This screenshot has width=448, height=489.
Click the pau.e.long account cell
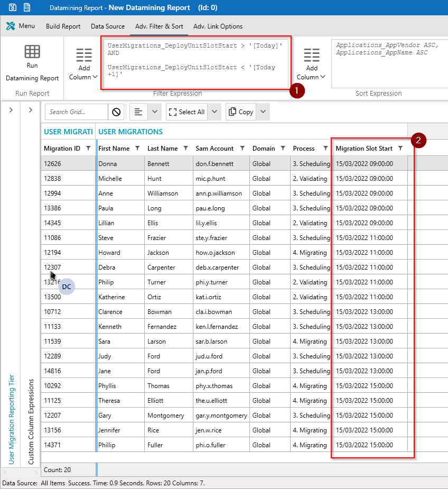click(x=221, y=208)
